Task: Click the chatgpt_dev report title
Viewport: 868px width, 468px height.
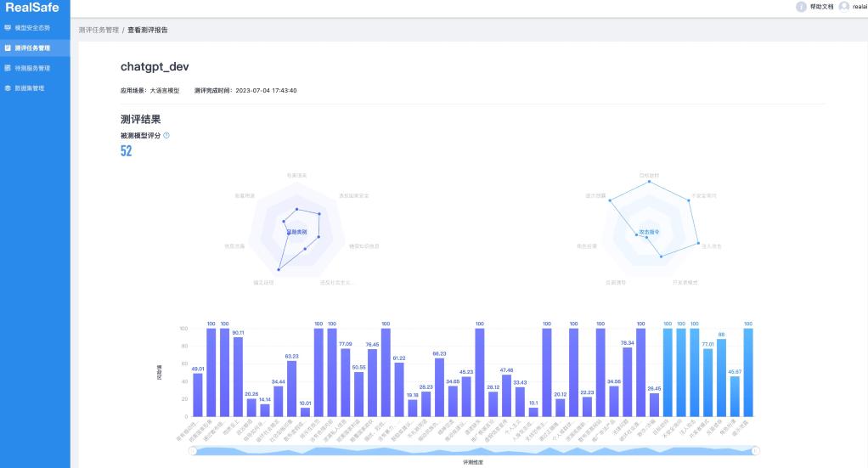Action: tap(155, 66)
